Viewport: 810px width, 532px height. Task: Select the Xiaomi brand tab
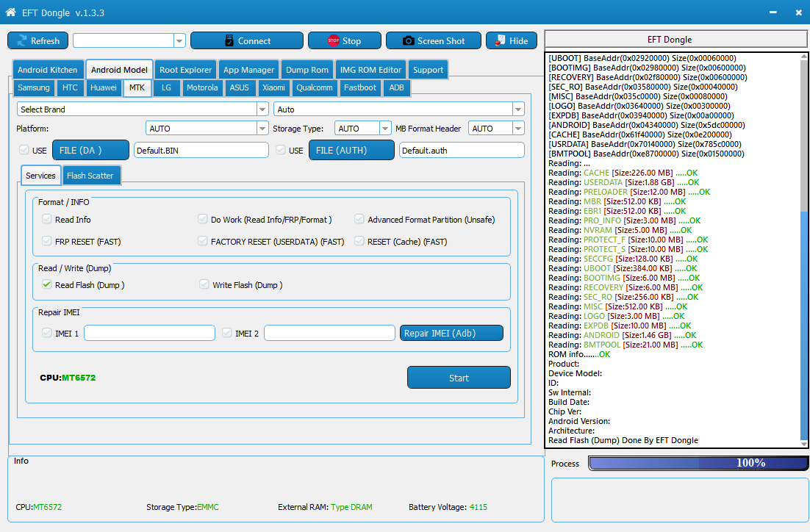pos(273,87)
